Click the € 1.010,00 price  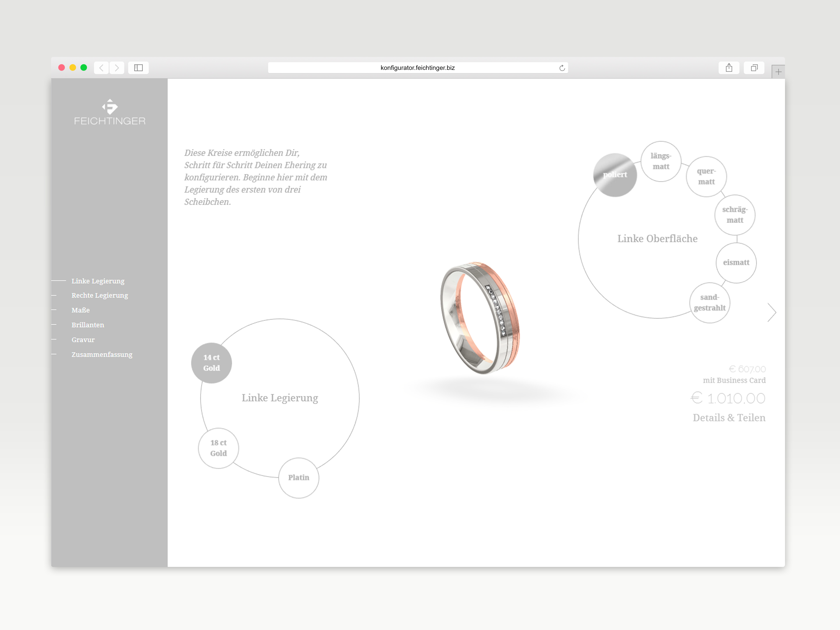click(x=728, y=398)
